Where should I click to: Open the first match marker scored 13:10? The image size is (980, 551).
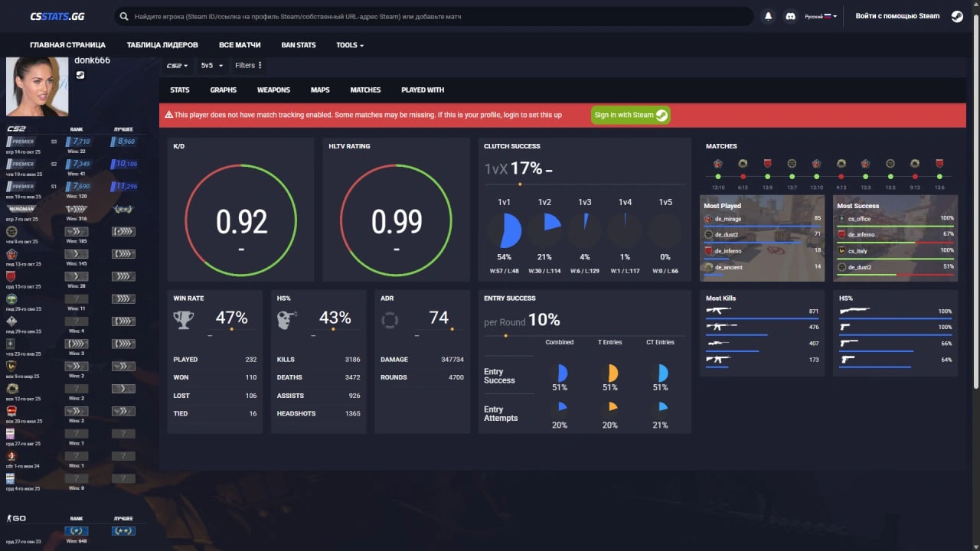click(x=718, y=164)
